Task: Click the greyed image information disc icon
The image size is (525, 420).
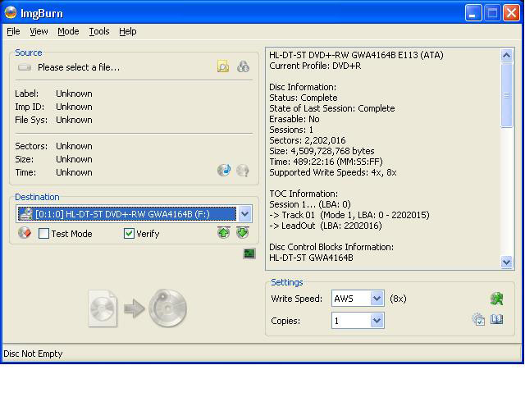Action: pos(243,170)
